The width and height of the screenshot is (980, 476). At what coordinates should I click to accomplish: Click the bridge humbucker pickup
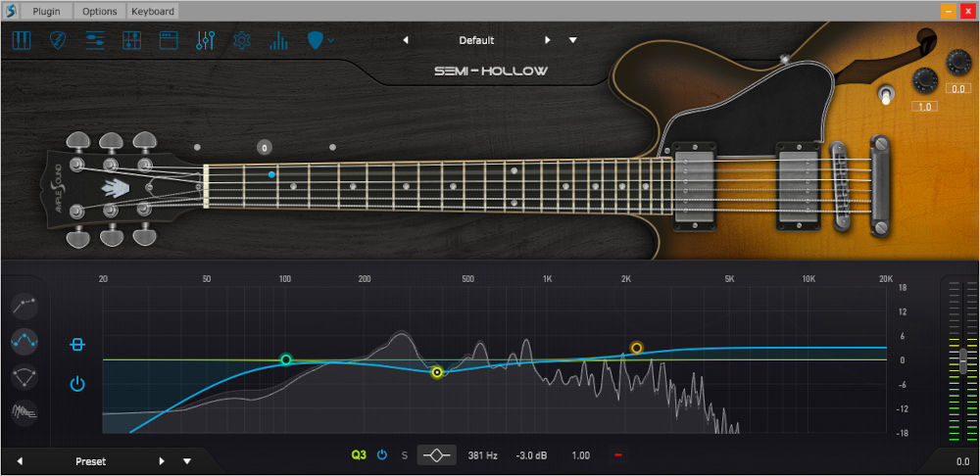799,185
